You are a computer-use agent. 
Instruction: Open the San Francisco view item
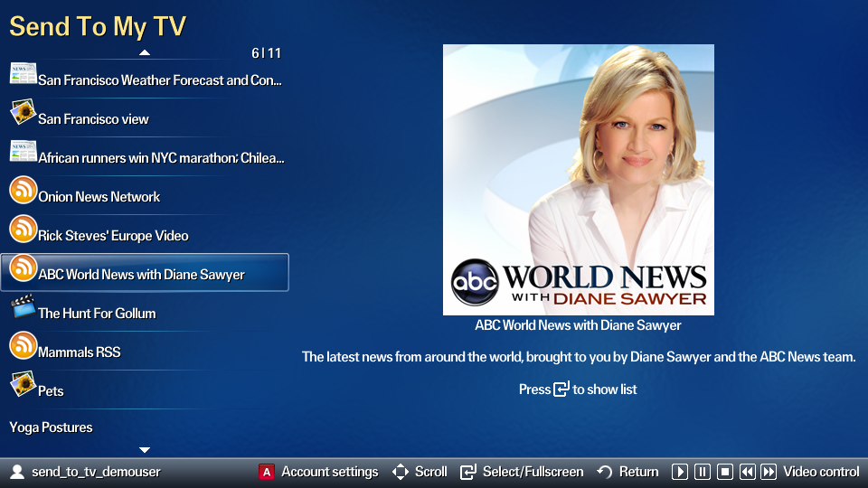tap(145, 117)
